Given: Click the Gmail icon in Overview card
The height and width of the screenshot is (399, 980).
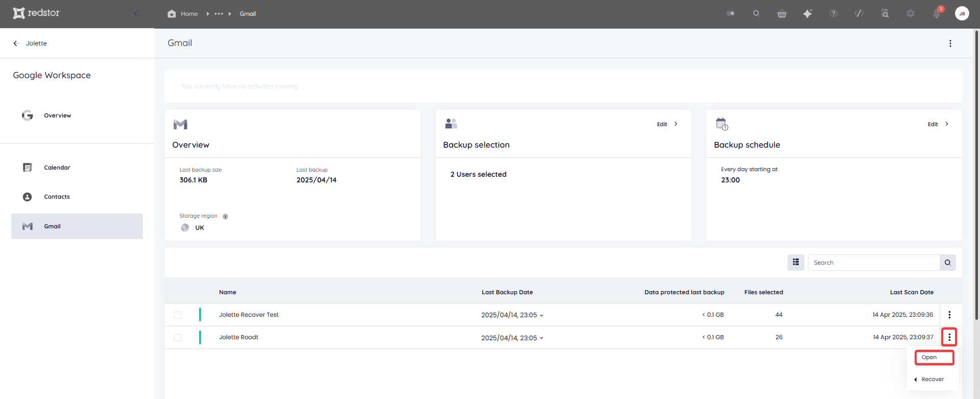Looking at the screenshot, I should [180, 124].
